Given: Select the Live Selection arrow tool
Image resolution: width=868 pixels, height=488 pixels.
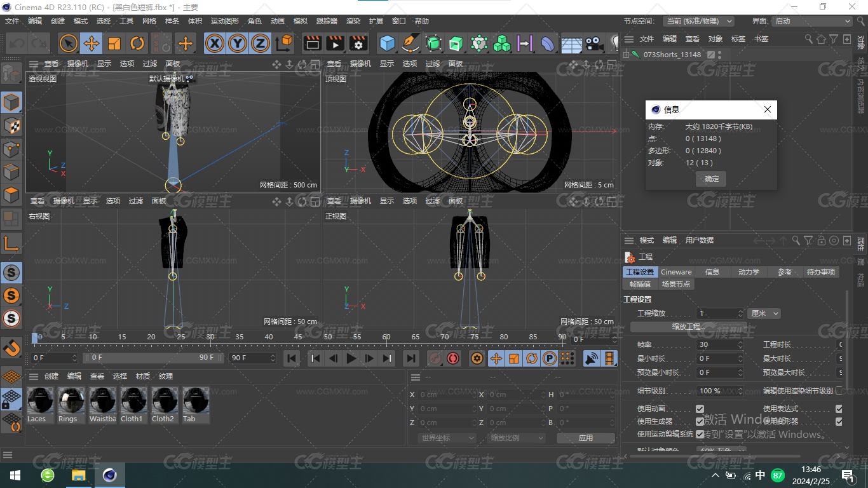Looking at the screenshot, I should pyautogui.click(x=69, y=43).
